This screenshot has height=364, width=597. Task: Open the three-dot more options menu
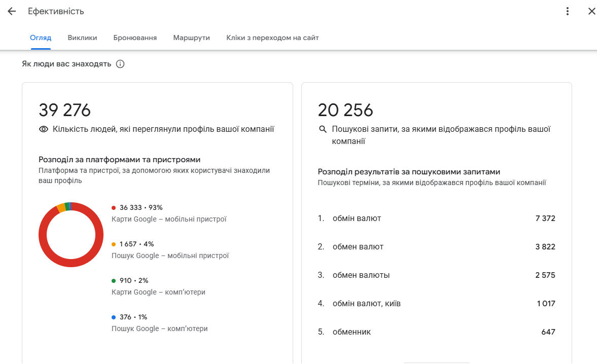[x=568, y=11]
